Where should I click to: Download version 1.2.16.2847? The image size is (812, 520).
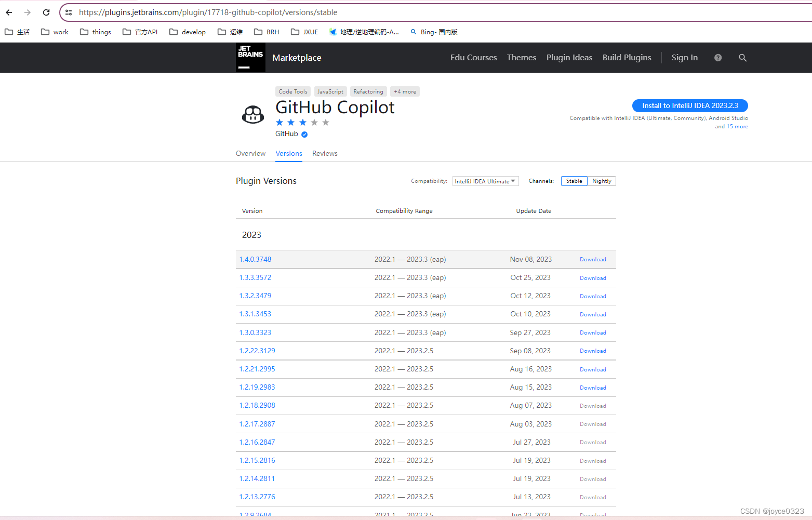pos(593,442)
